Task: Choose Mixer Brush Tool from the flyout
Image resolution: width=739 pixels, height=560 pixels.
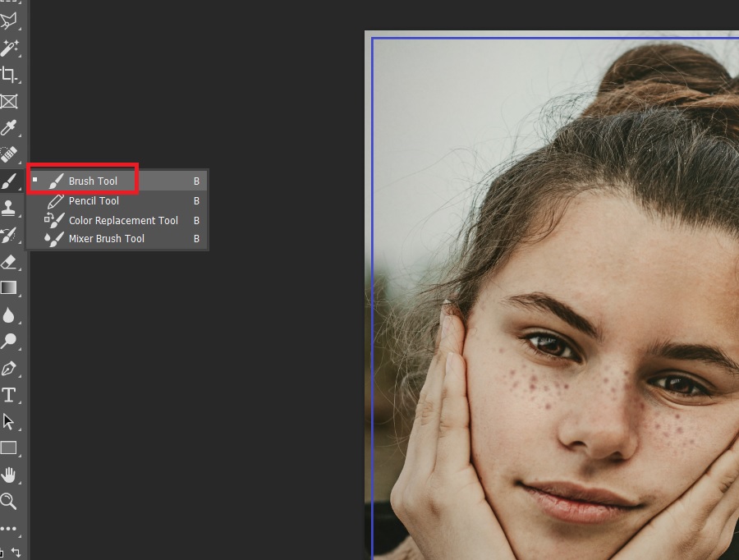Action: (x=117, y=238)
